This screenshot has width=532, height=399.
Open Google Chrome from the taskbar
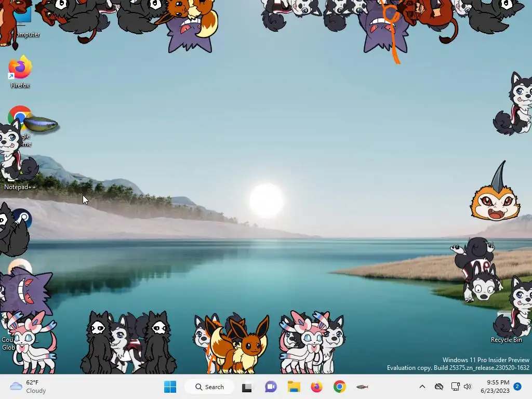[x=339, y=387]
